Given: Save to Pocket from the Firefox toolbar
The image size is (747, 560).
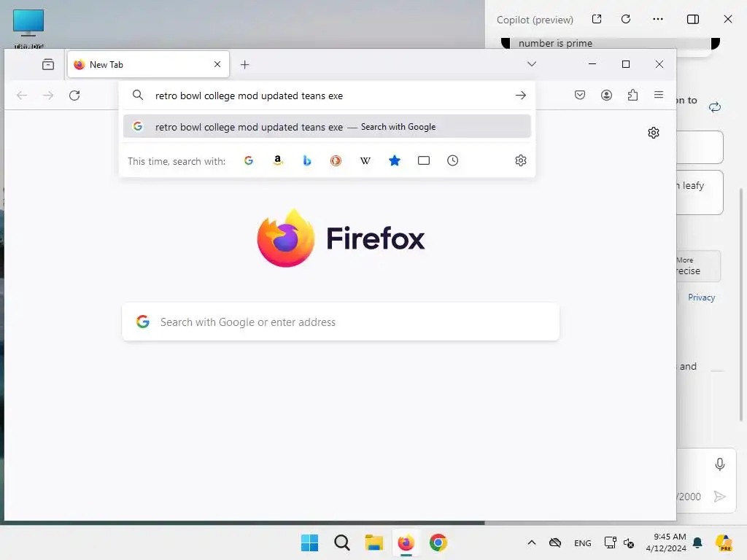Looking at the screenshot, I should (580, 95).
